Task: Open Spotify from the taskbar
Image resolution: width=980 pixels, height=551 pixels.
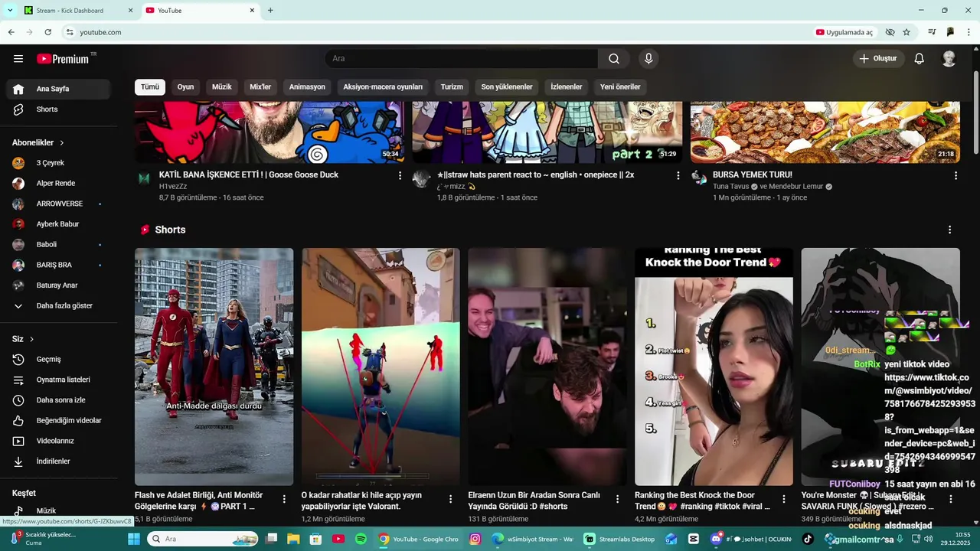Action: click(x=361, y=539)
